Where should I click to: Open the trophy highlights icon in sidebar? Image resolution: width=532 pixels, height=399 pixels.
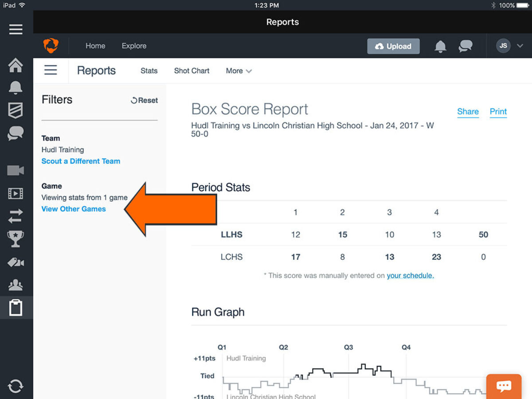click(16, 239)
